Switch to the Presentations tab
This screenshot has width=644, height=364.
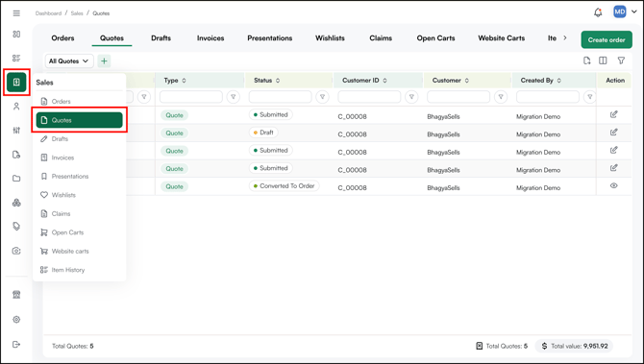[x=270, y=38]
